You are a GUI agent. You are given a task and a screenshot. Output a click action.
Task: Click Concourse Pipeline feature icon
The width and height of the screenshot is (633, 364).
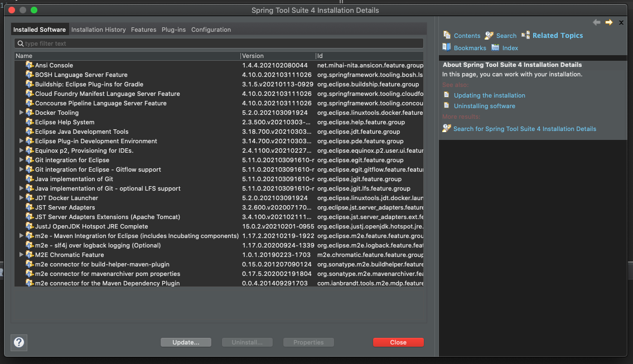[x=30, y=103]
